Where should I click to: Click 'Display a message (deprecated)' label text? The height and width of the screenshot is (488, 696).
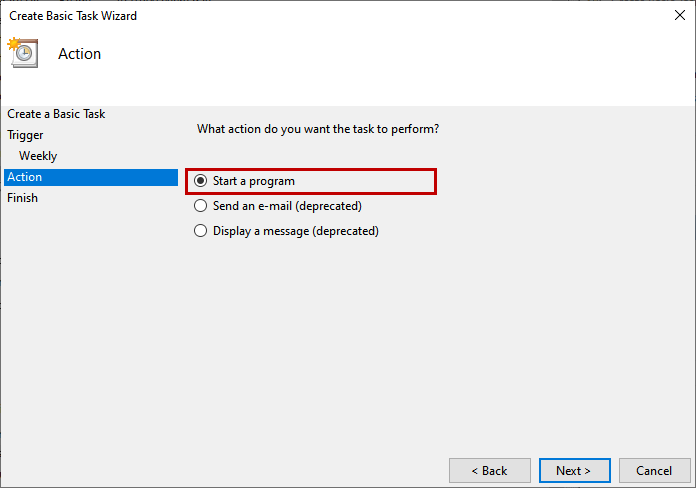[296, 231]
